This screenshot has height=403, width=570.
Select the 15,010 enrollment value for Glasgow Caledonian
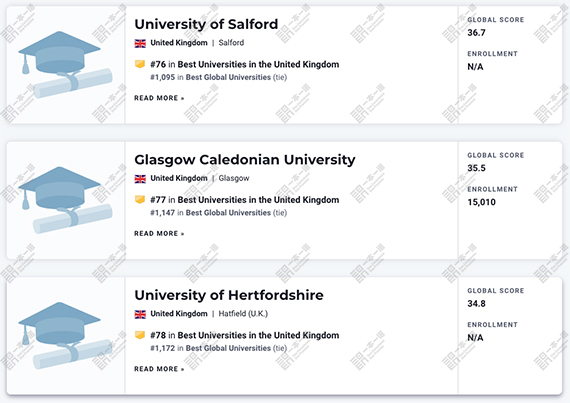click(x=481, y=202)
